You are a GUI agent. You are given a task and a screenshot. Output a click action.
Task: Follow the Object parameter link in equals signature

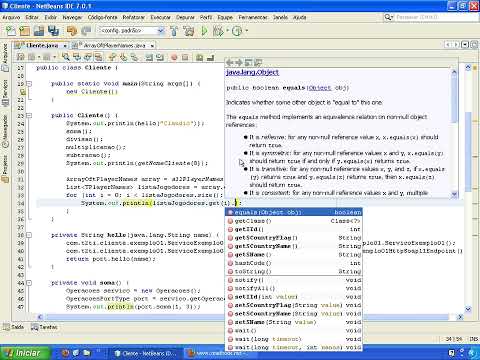click(320, 88)
